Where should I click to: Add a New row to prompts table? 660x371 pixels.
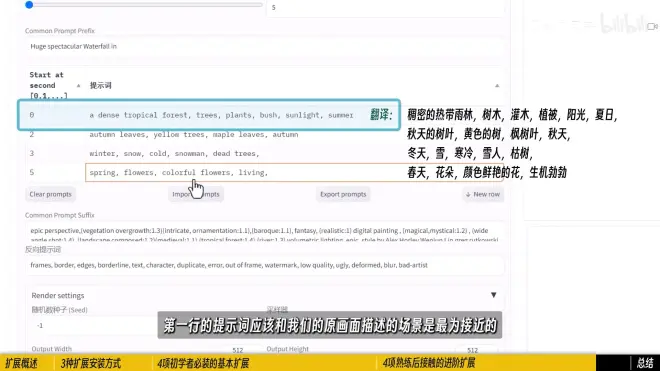point(483,194)
